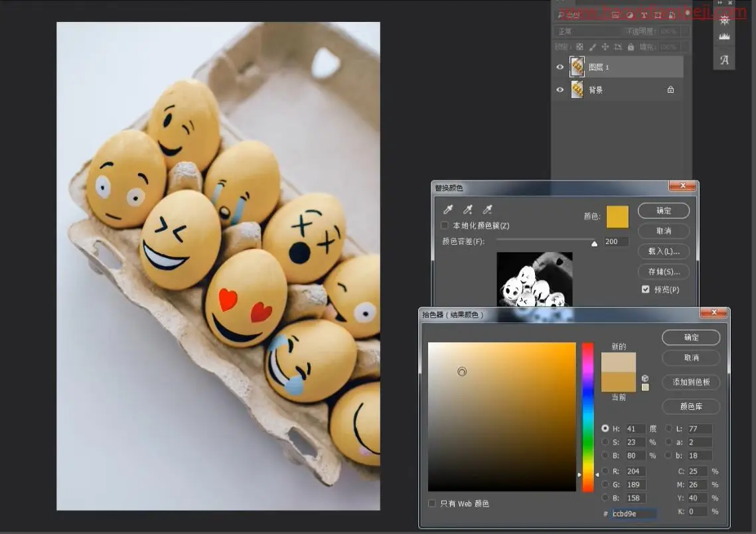The image size is (756, 534).
Task: Click the fuzziness value field showing 200
Action: click(x=616, y=241)
